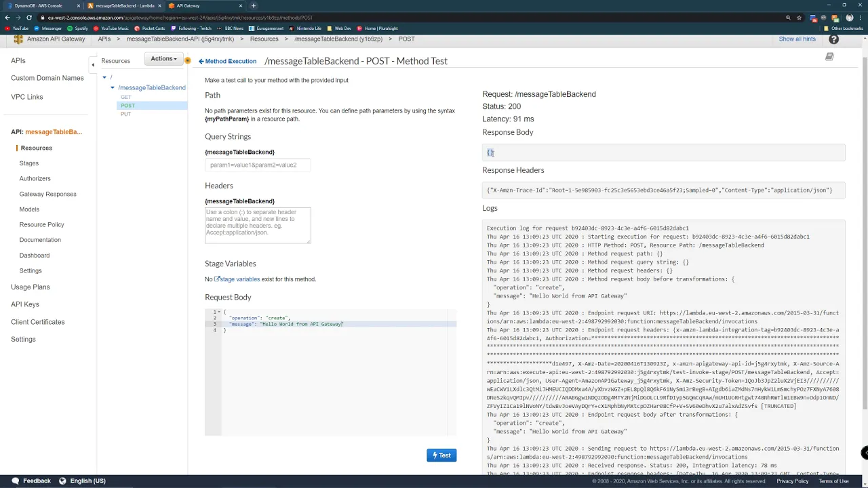
Task: Click English (US) language selector
Action: tap(87, 481)
